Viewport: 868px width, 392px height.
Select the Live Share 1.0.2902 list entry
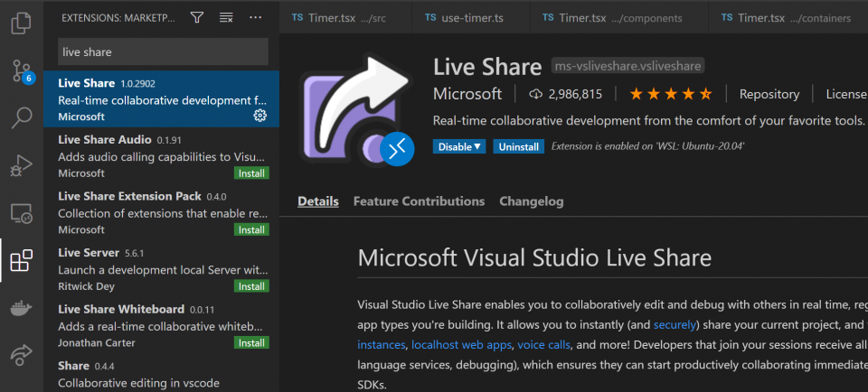pyautogui.click(x=161, y=99)
